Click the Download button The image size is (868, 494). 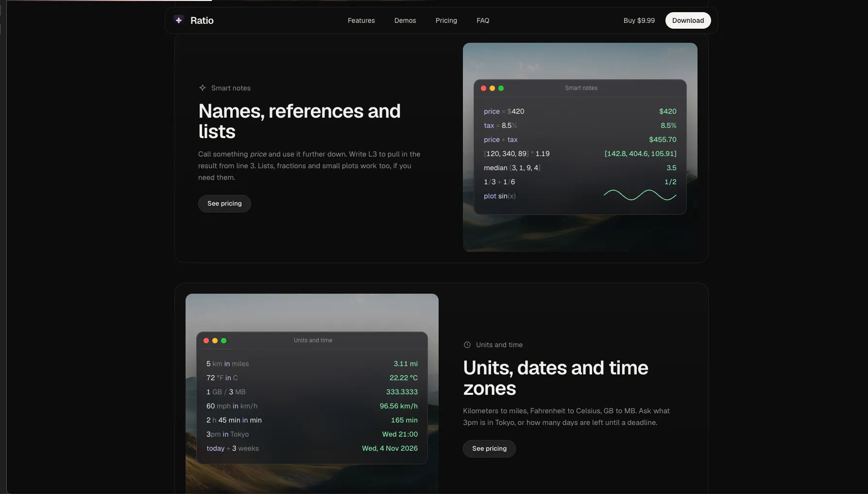click(x=688, y=20)
